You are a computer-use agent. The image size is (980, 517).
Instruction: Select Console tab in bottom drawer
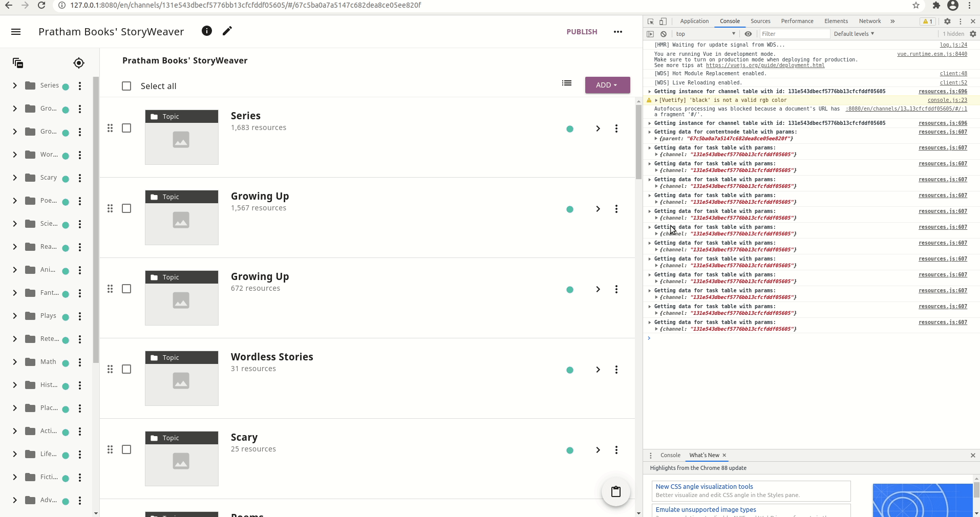coord(670,455)
